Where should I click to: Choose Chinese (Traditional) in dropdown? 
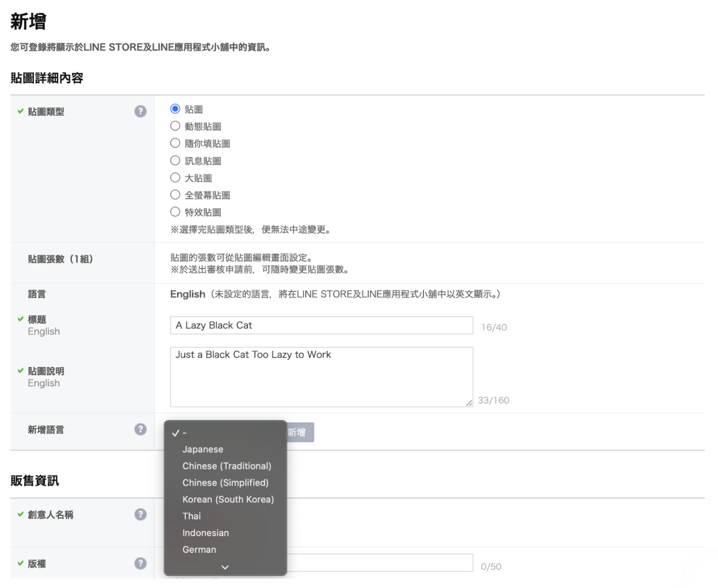(226, 466)
